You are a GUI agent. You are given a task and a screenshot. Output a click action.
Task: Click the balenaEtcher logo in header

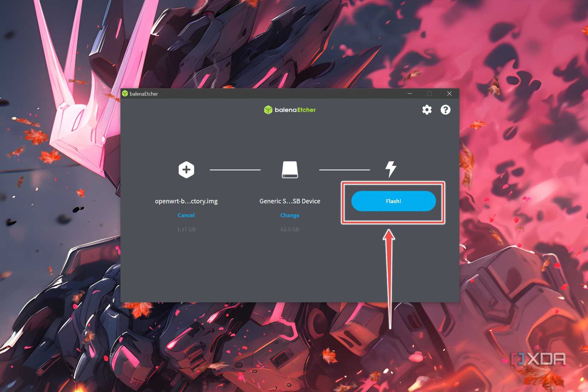tap(290, 110)
